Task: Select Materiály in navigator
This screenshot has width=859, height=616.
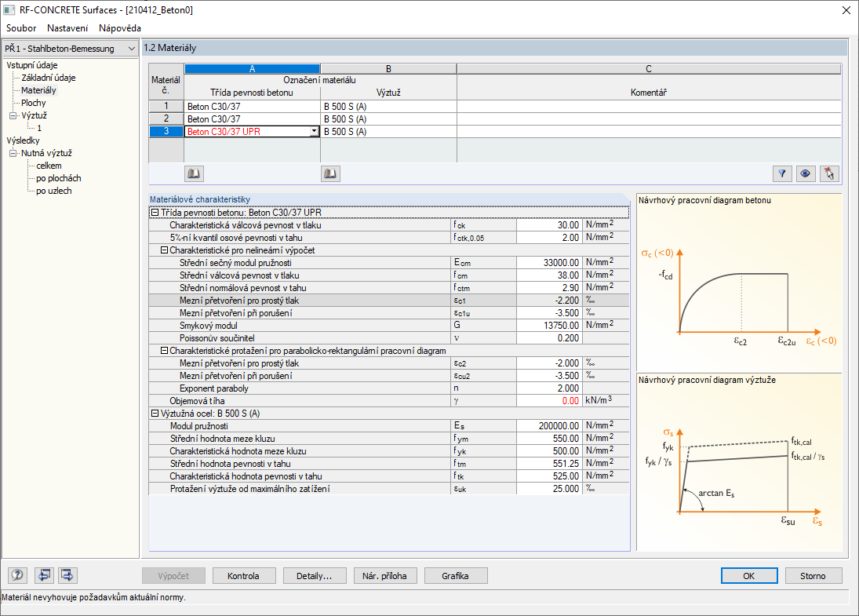Action: pos(38,90)
